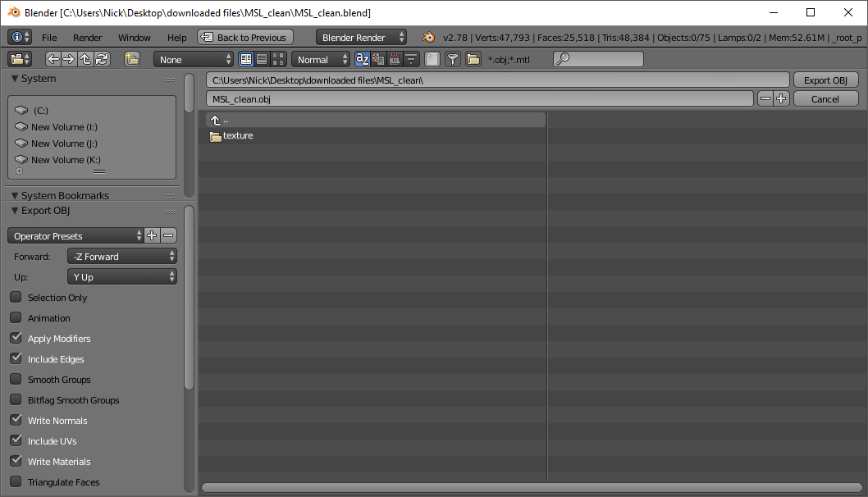Screen dimensions: 868x497
Task: Uncheck Include Edges
Action: click(16, 358)
